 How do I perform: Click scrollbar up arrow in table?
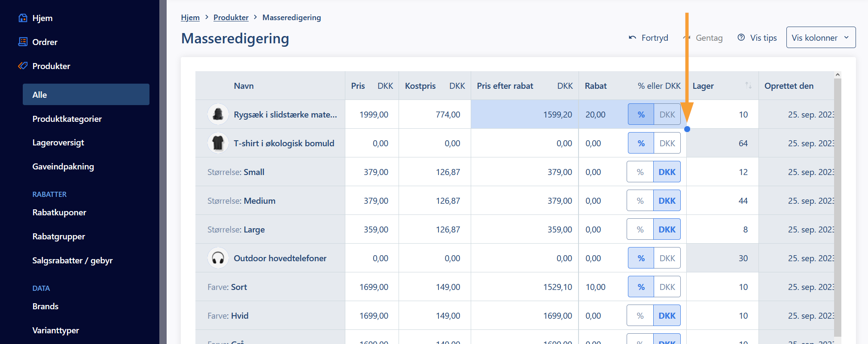tap(838, 75)
